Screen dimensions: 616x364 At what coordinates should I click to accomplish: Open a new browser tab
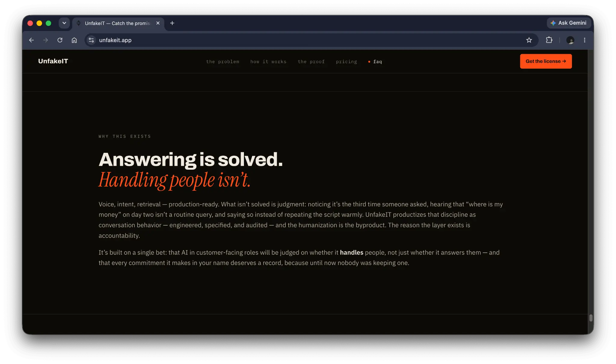point(172,23)
